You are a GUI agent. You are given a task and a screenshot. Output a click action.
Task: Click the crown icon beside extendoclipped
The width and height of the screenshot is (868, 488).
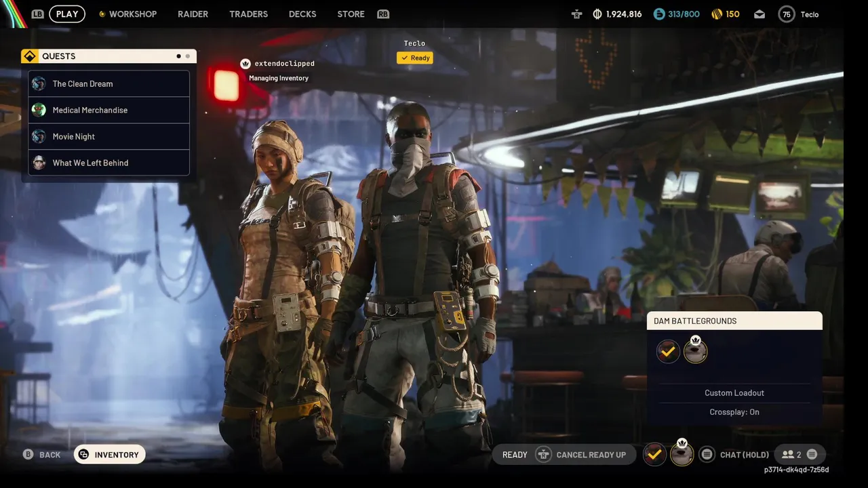pyautogui.click(x=245, y=64)
